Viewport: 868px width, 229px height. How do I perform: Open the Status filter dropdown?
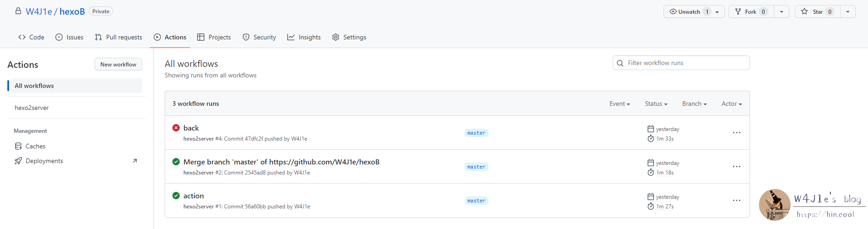coord(656,104)
